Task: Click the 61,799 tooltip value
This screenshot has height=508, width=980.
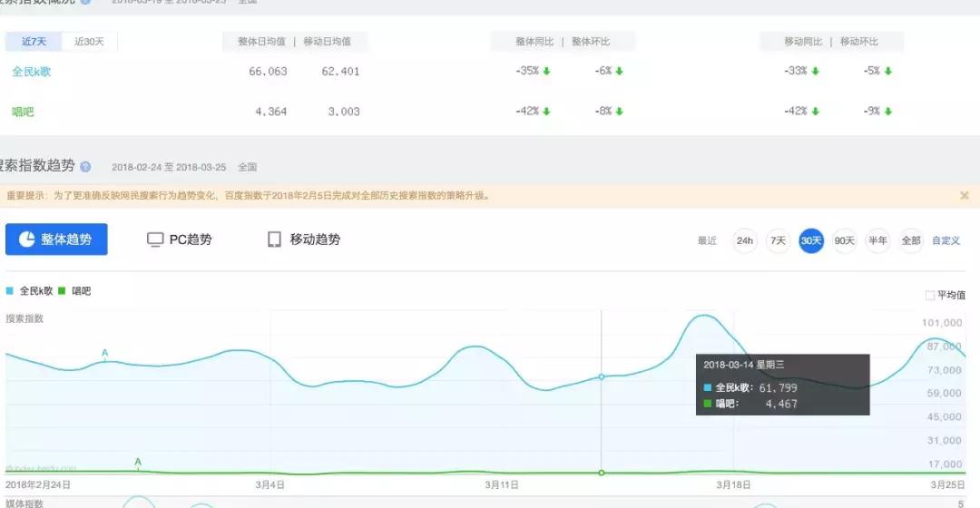Action: pos(779,388)
